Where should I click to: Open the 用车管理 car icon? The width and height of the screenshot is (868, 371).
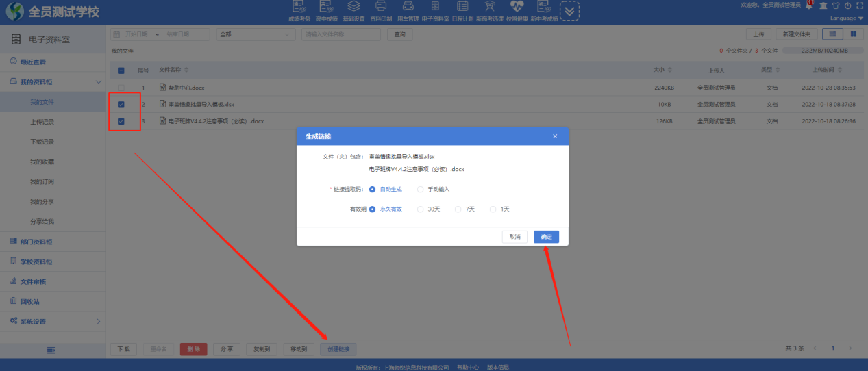pyautogui.click(x=408, y=7)
